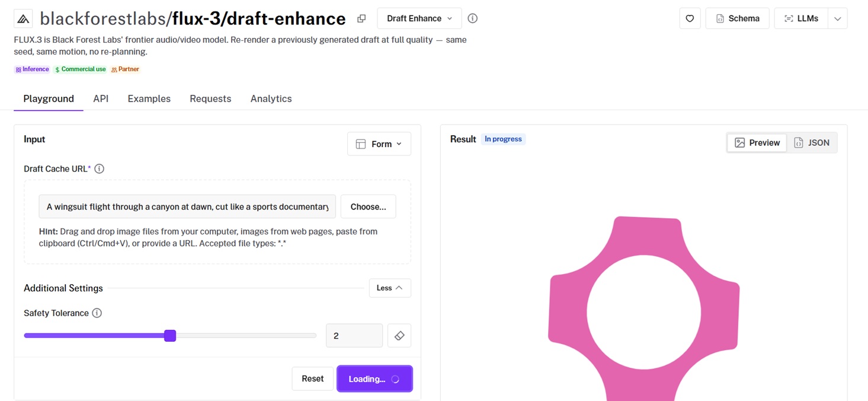Click the Safety Tolerance number field
Image resolution: width=868 pixels, height=401 pixels.
pos(354,336)
